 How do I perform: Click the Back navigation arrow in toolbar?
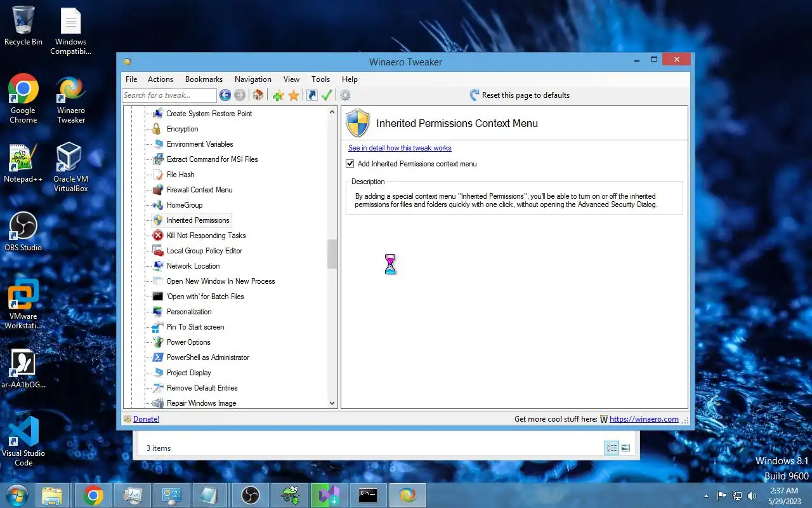(225, 95)
